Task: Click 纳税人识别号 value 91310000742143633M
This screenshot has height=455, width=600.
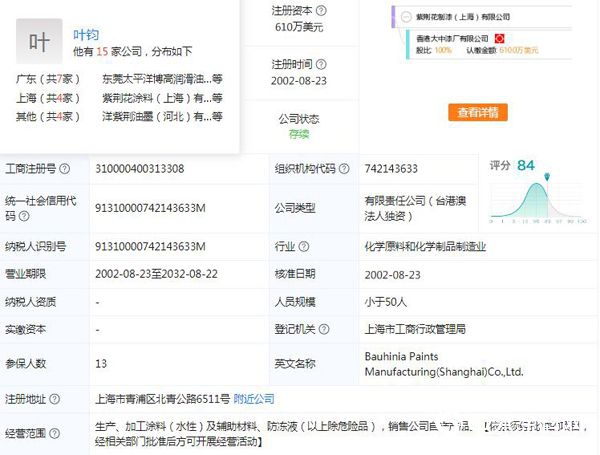Action: 150,246
